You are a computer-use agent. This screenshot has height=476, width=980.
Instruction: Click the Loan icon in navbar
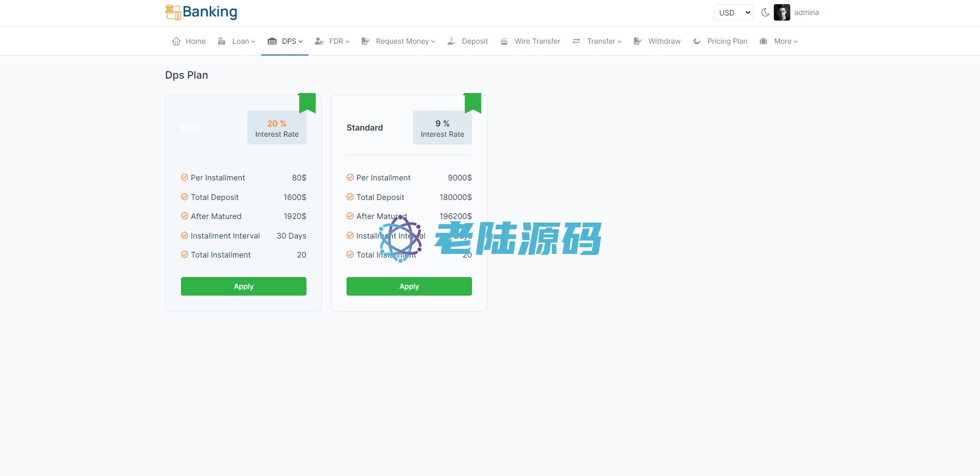point(222,41)
